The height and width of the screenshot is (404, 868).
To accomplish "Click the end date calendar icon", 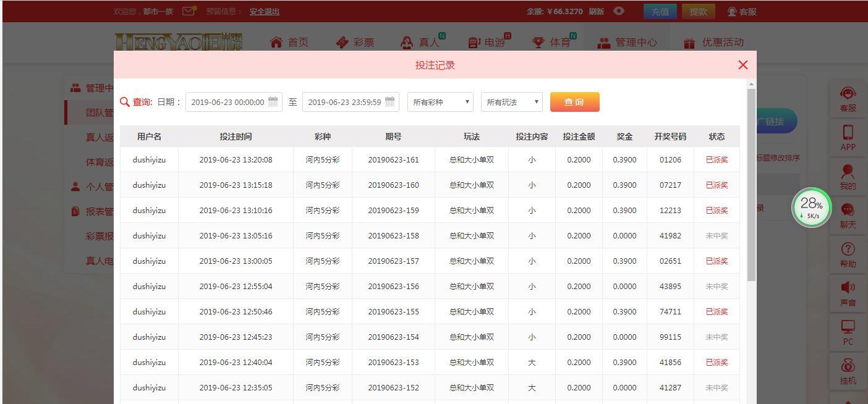I will click(389, 102).
